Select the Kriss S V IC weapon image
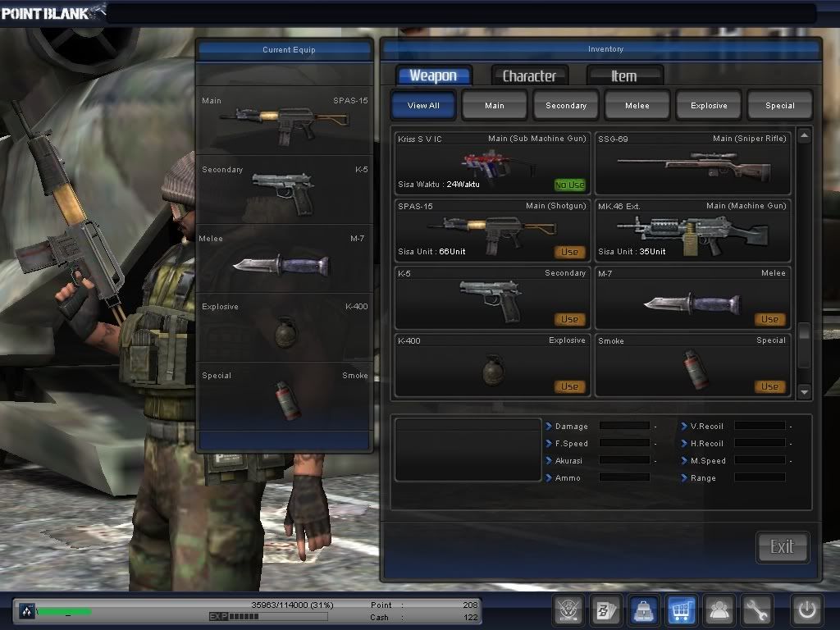840x630 pixels. pos(497,163)
